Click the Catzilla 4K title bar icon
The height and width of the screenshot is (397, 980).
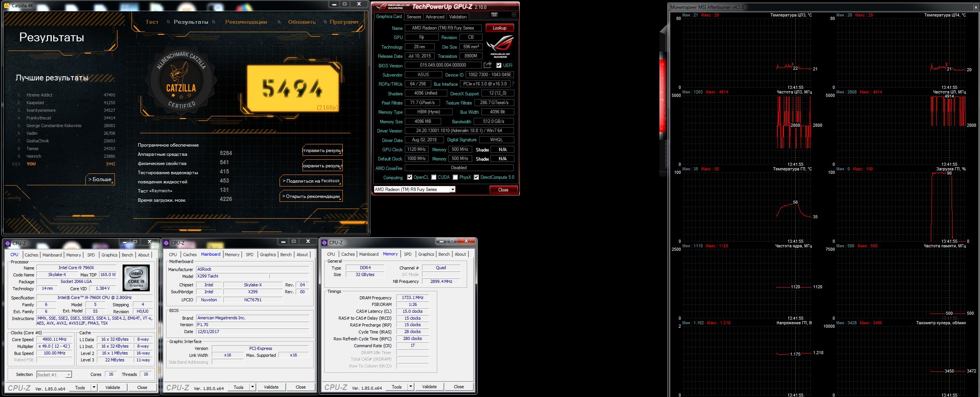click(x=7, y=6)
